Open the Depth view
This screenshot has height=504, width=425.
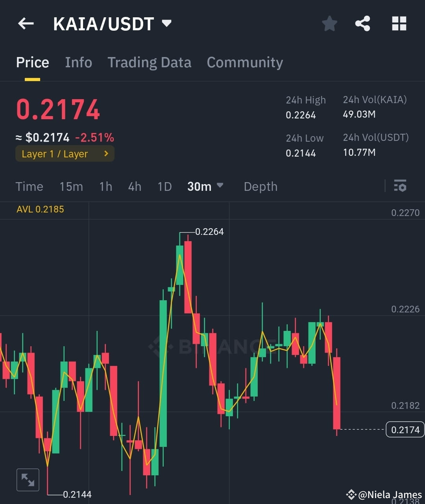(x=260, y=186)
